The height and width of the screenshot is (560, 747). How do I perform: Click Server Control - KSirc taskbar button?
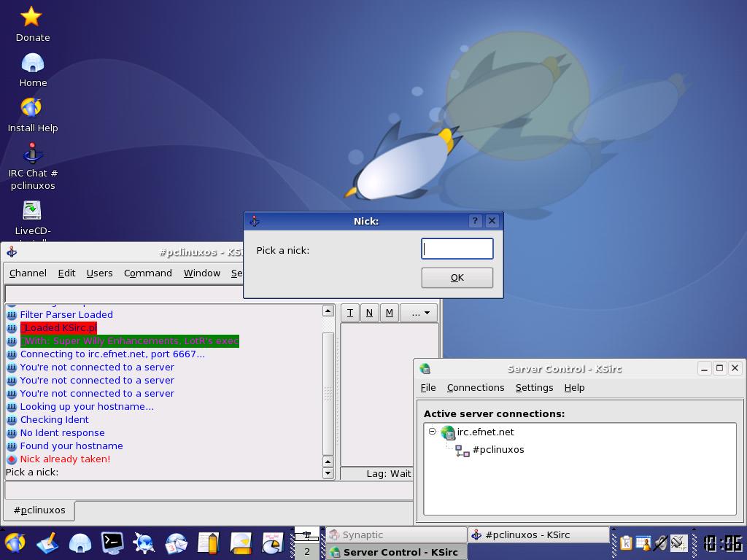tap(396, 552)
